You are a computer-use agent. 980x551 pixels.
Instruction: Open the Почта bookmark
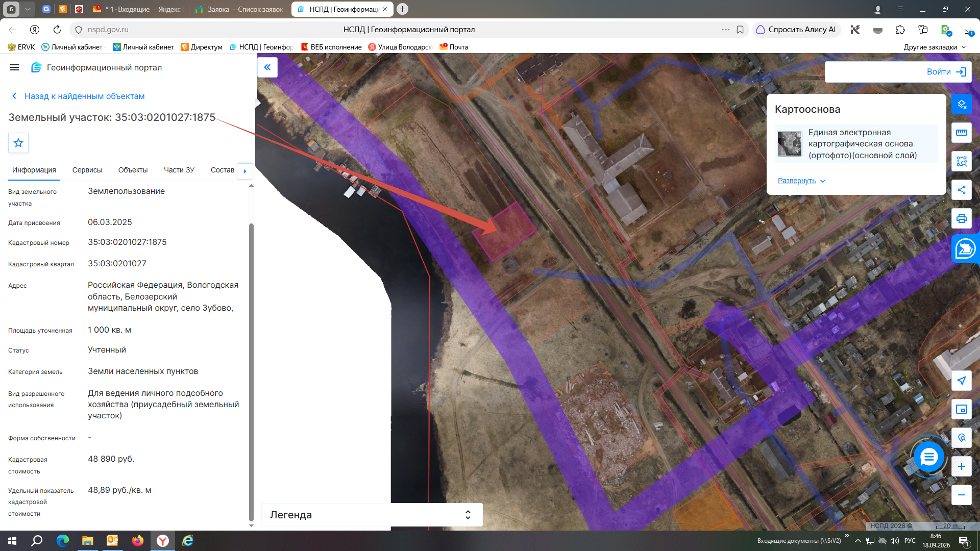tap(454, 47)
